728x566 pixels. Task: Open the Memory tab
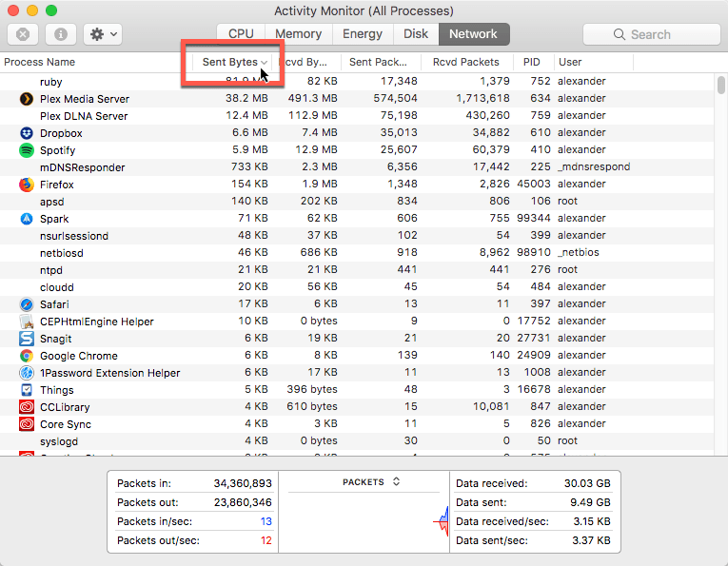pos(298,34)
